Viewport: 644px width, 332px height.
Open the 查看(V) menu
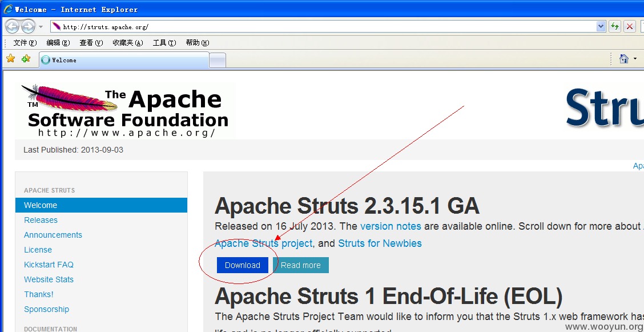(91, 43)
